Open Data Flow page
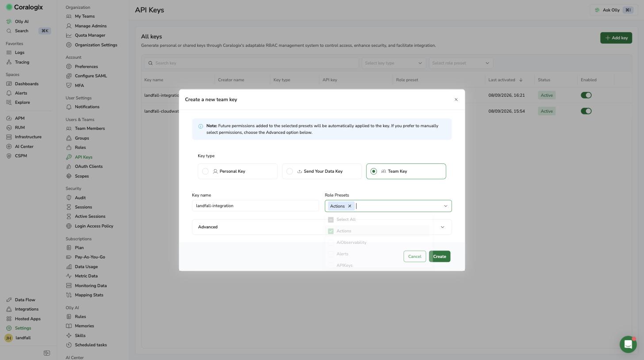Screen dimensions: 644x360 (21, 300)
